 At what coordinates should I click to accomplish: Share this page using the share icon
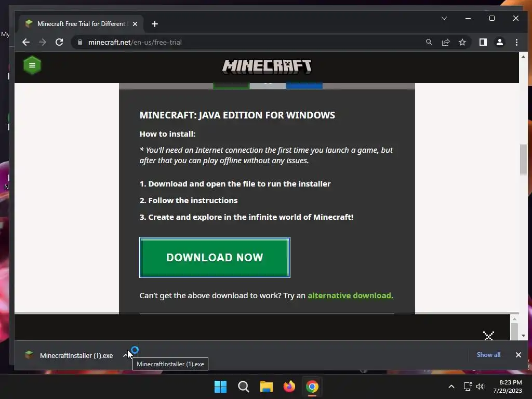[x=445, y=42]
